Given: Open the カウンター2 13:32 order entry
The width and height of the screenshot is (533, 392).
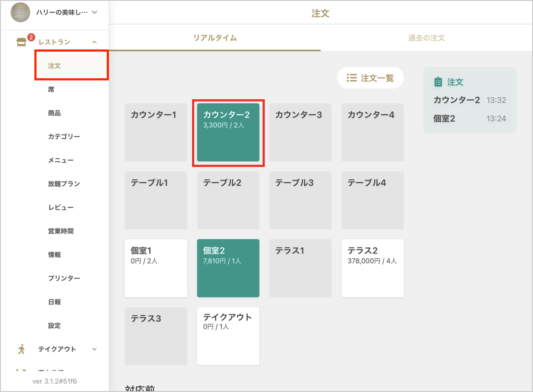Looking at the screenshot, I should pyautogui.click(x=469, y=100).
